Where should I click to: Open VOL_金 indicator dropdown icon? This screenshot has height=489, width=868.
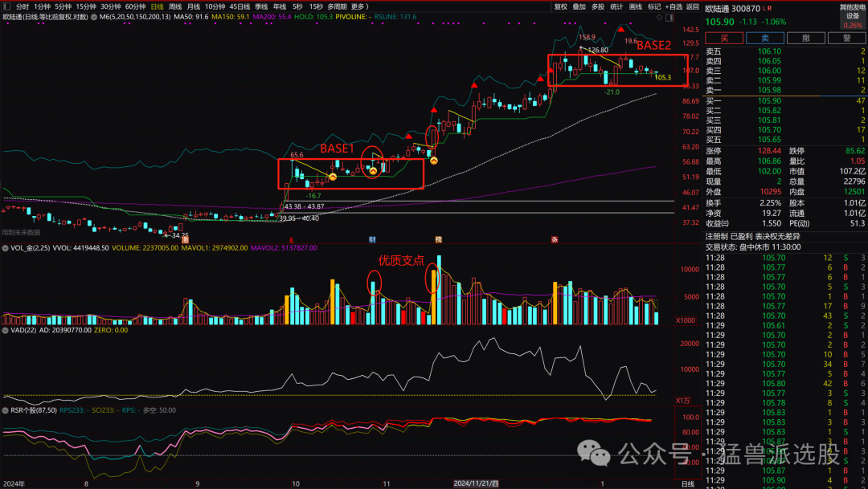6,248
